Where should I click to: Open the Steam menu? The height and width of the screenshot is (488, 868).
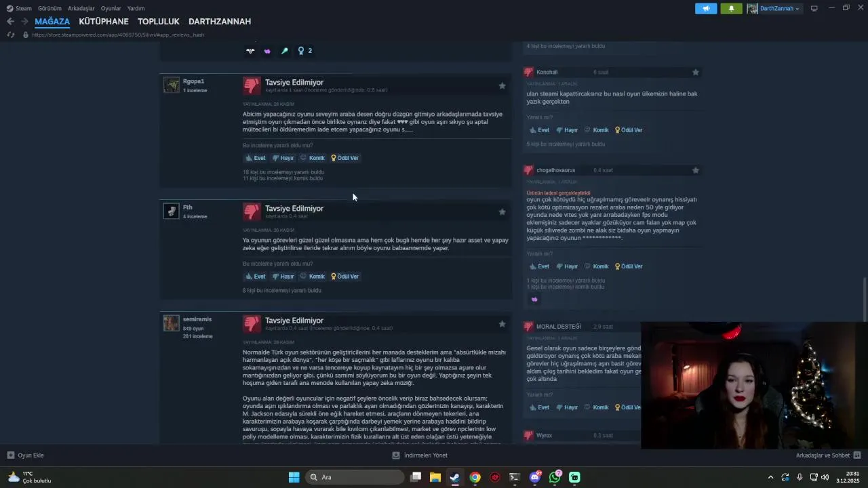(x=19, y=8)
